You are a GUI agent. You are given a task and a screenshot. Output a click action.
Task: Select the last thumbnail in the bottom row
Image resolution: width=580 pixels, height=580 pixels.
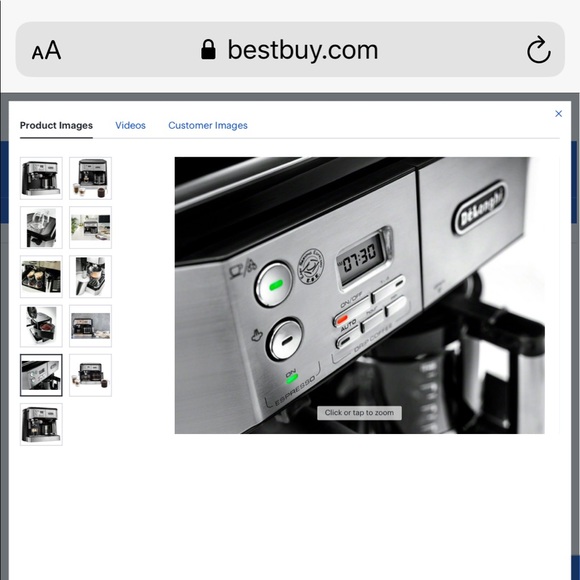[41, 424]
